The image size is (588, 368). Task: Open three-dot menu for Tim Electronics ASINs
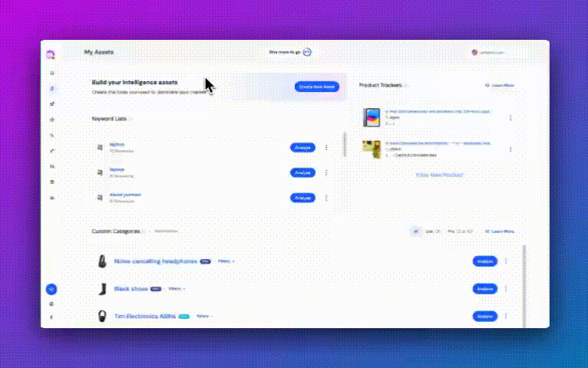[x=506, y=317]
